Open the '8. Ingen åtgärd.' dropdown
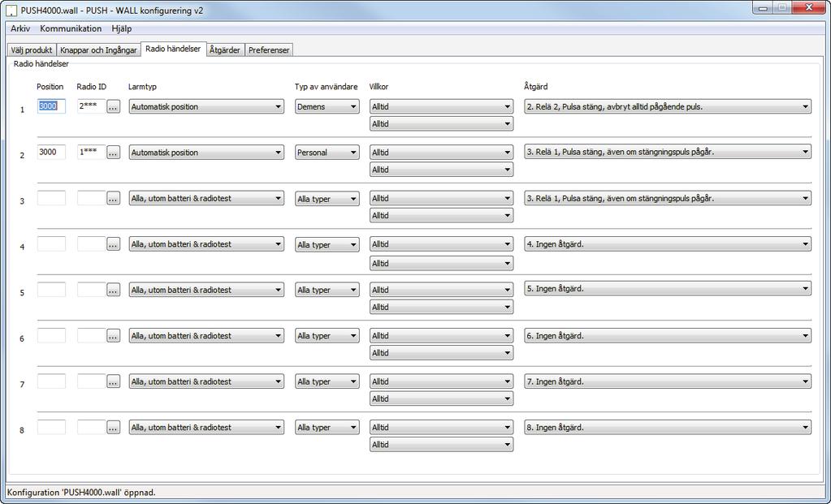Image resolution: width=831 pixels, height=504 pixels. [x=667, y=427]
